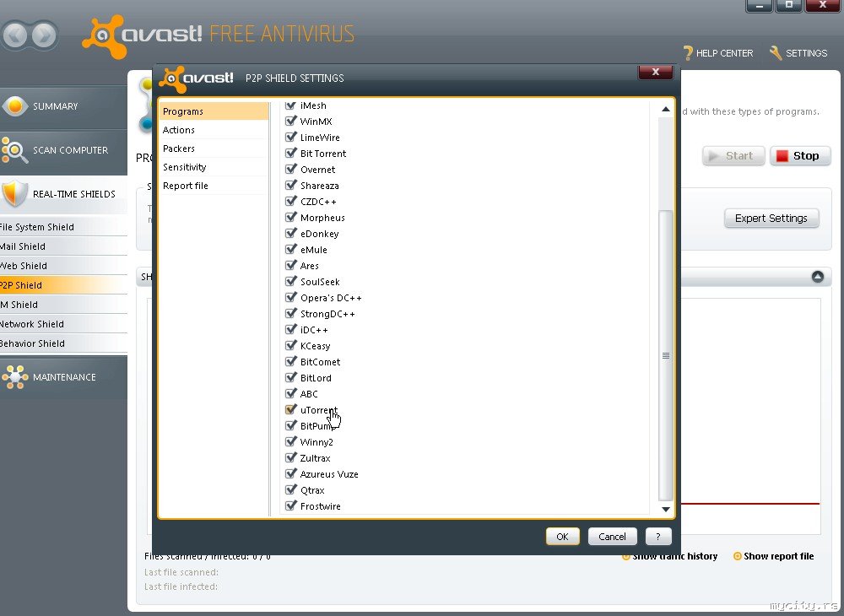Click the Scan Computer magnifier icon

(14, 150)
